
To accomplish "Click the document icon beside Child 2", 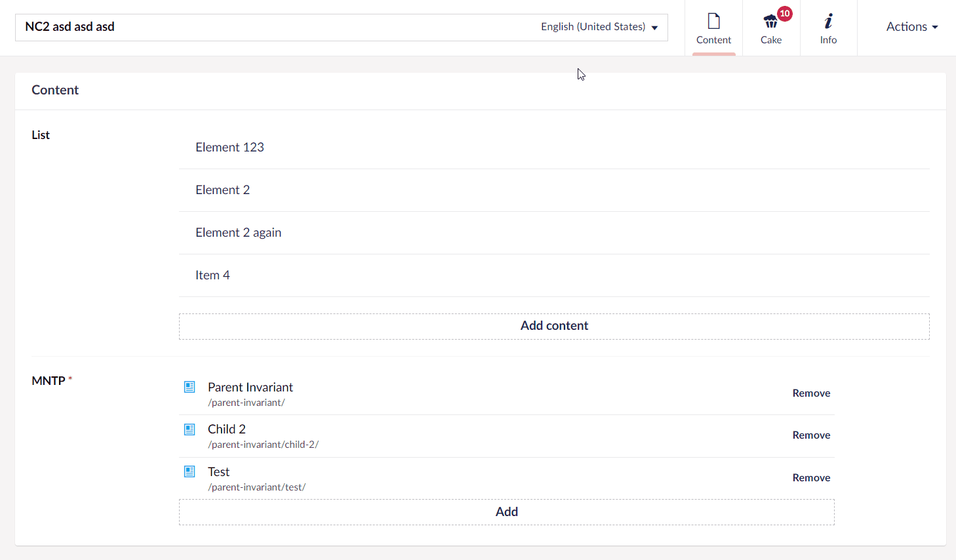I will pyautogui.click(x=189, y=429).
